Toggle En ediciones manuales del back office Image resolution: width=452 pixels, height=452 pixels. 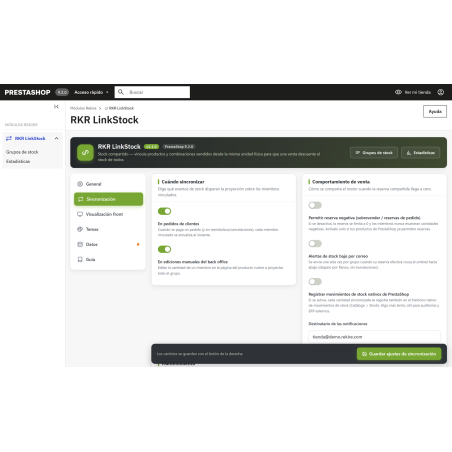tap(164, 249)
